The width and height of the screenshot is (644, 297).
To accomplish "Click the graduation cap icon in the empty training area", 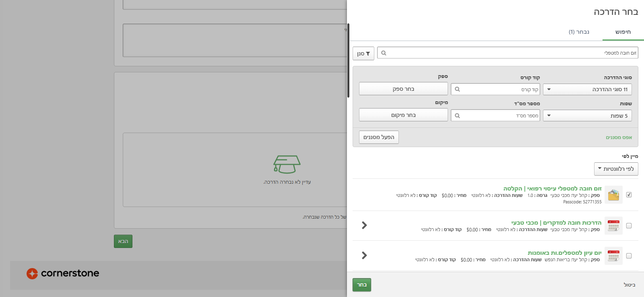I will tap(287, 164).
